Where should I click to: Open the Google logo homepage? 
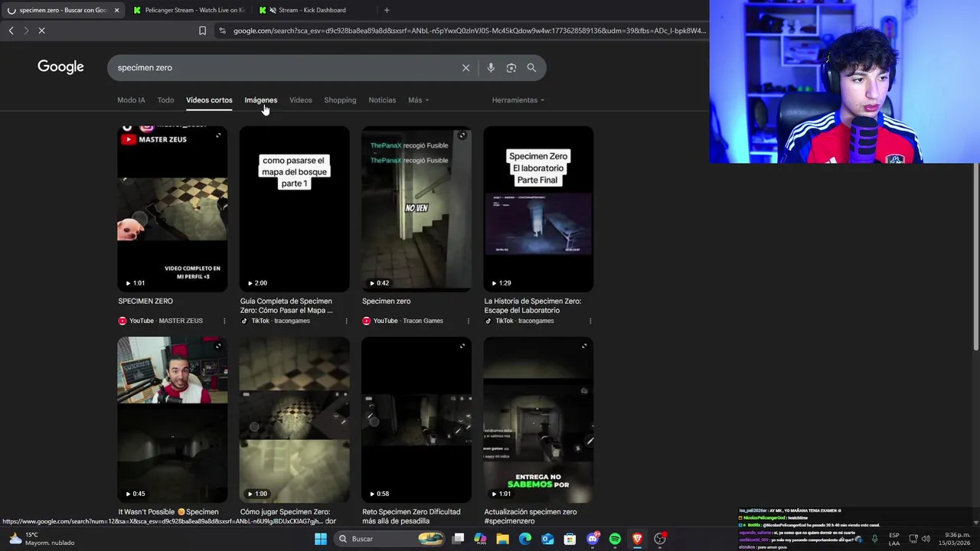pyautogui.click(x=60, y=67)
